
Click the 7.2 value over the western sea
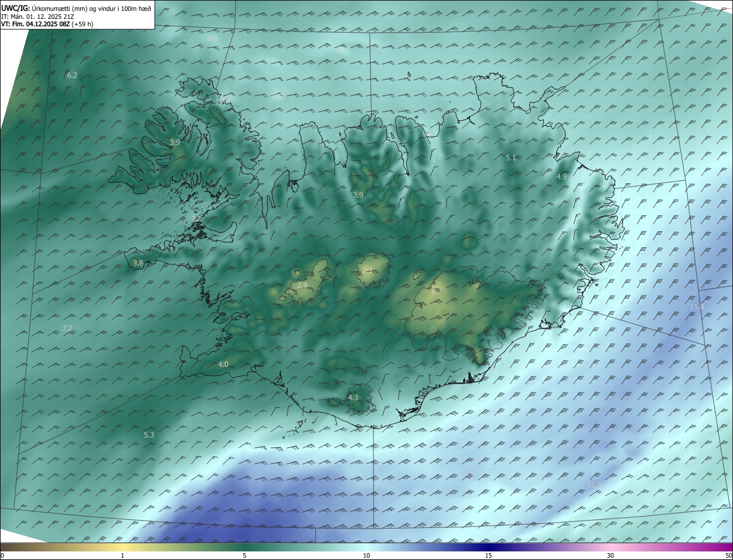tap(67, 328)
